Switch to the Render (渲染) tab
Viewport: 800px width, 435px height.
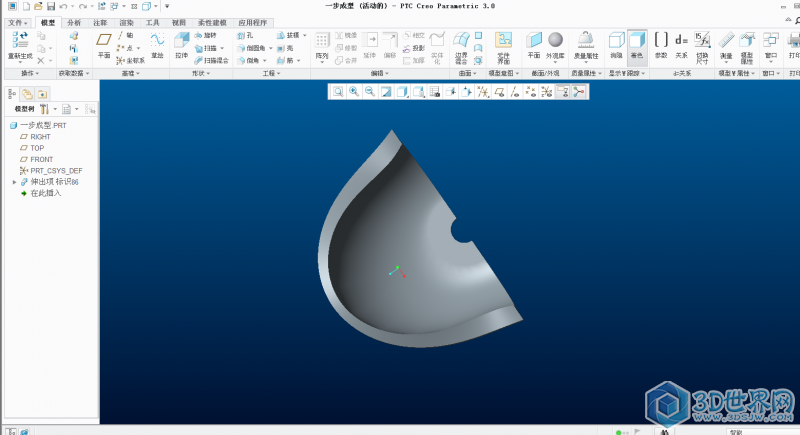pyautogui.click(x=127, y=22)
